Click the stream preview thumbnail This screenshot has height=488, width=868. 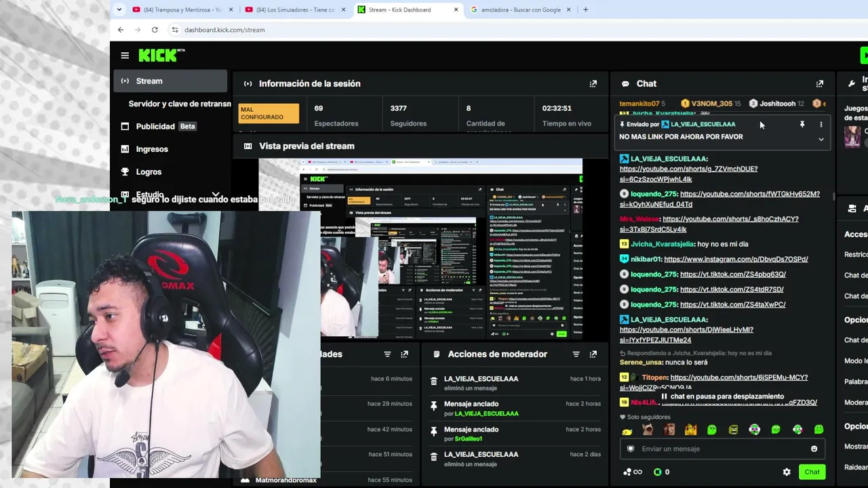(x=420, y=248)
